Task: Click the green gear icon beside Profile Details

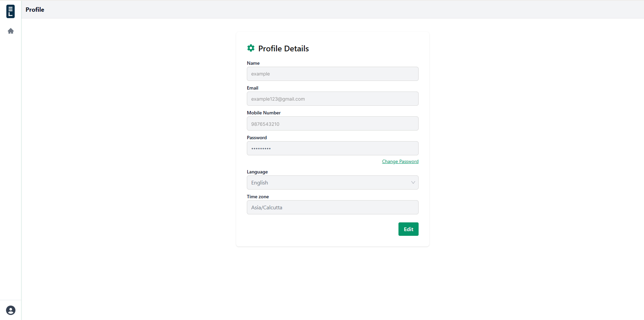Action: [251, 48]
